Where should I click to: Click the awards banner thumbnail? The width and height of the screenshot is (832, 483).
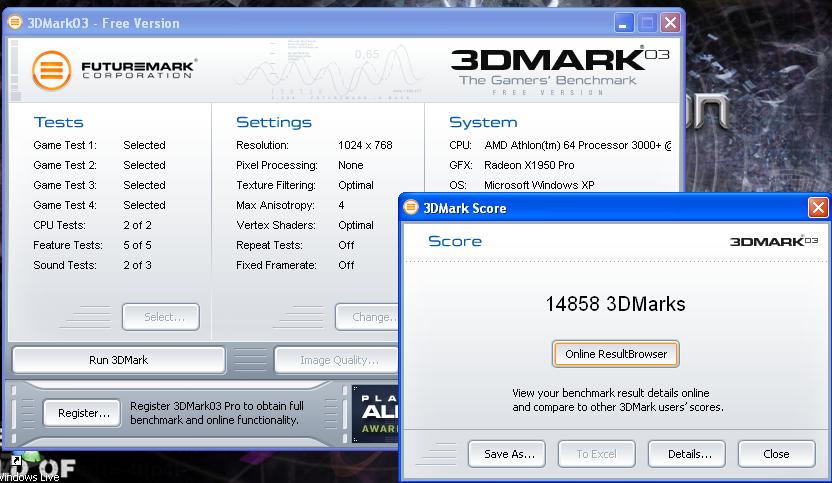pyautogui.click(x=375, y=414)
